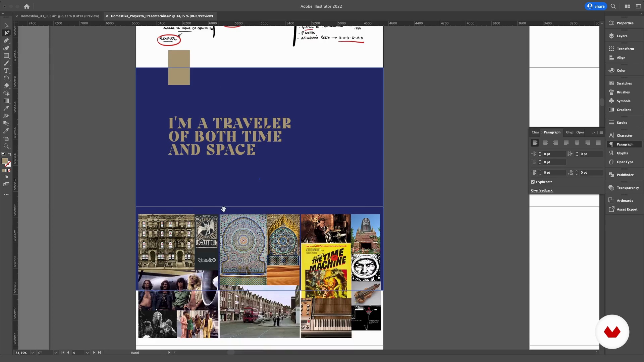The height and width of the screenshot is (362, 644).
Task: Justify with last line aligned right
Action: 588,143
